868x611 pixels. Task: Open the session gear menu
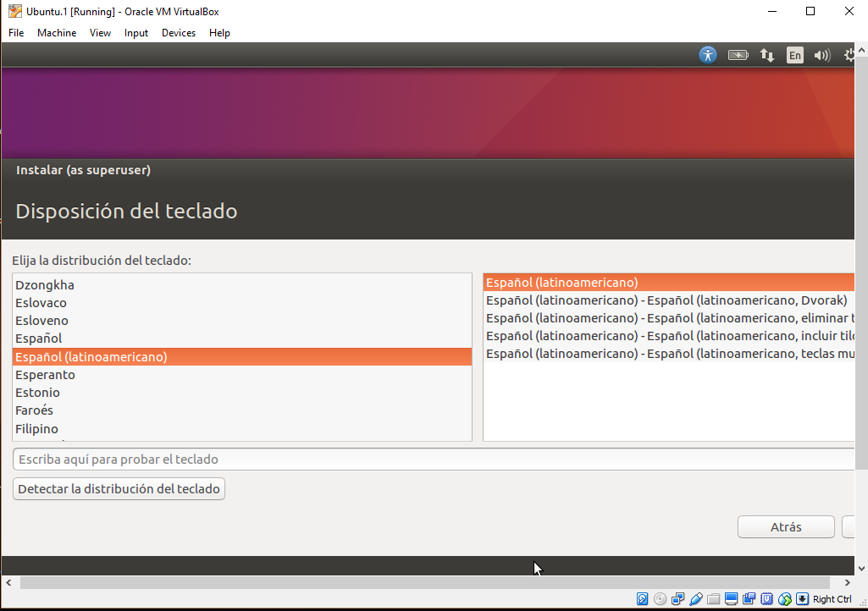coord(849,54)
